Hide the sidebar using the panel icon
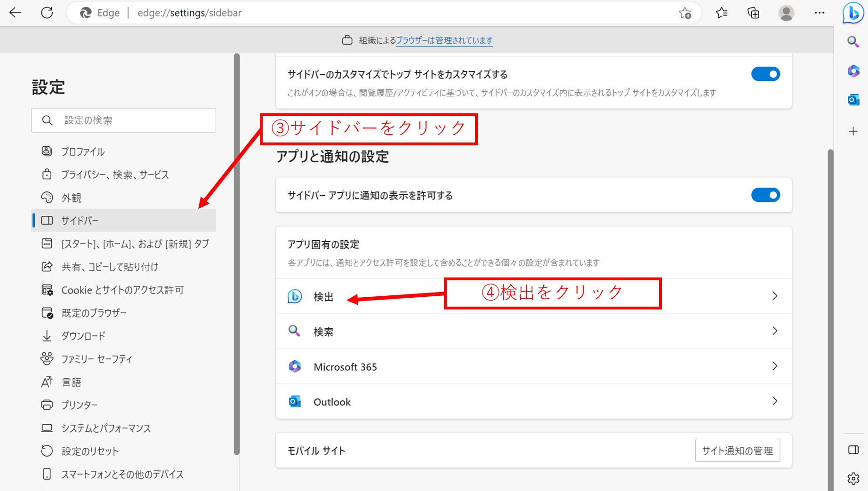The width and height of the screenshot is (868, 491). click(x=853, y=450)
